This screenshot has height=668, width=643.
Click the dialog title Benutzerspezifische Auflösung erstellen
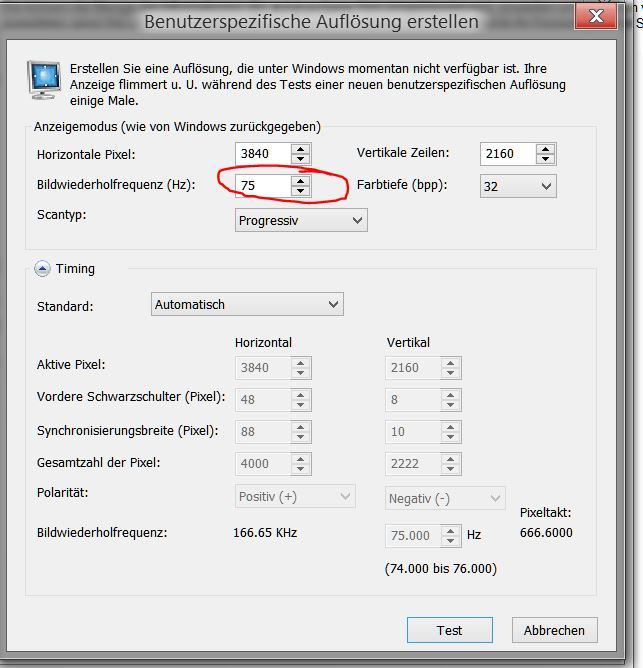coord(311,22)
